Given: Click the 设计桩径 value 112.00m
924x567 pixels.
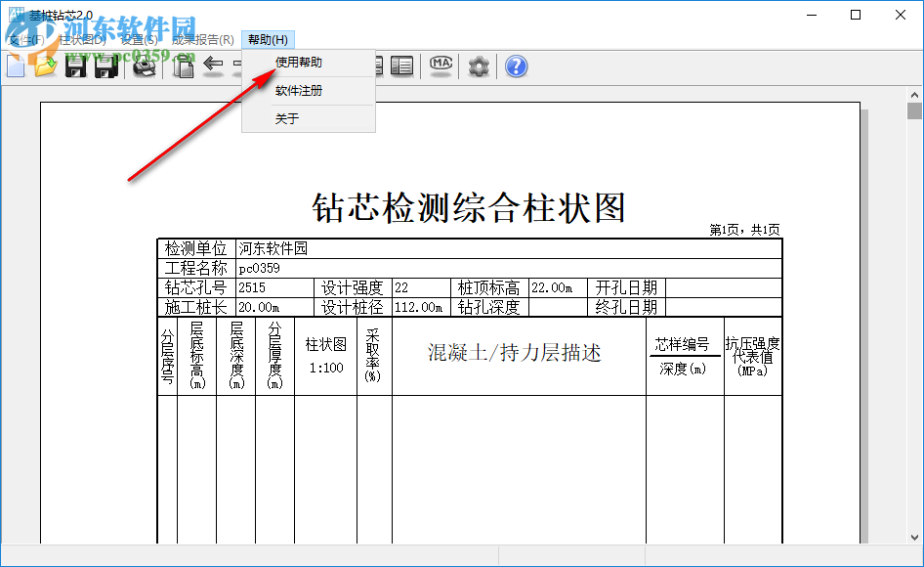Looking at the screenshot, I should tap(420, 308).
